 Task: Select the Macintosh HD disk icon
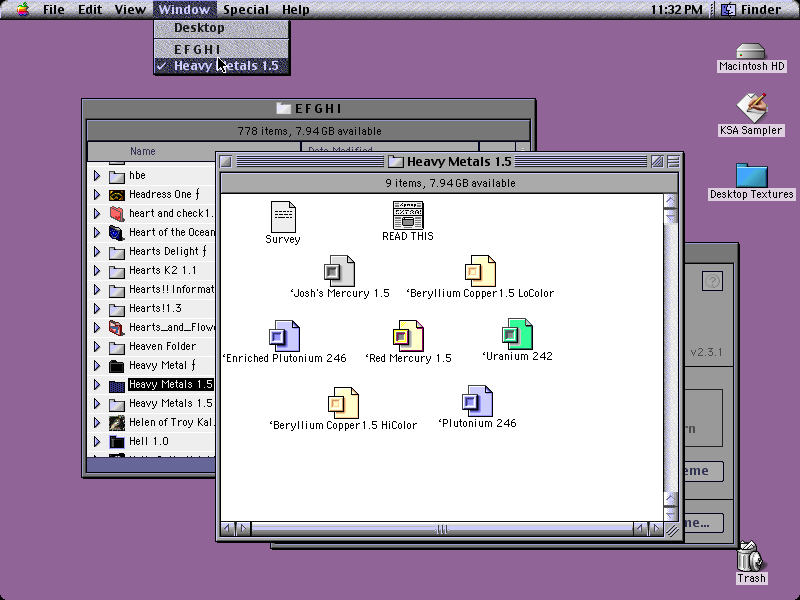coord(751,52)
